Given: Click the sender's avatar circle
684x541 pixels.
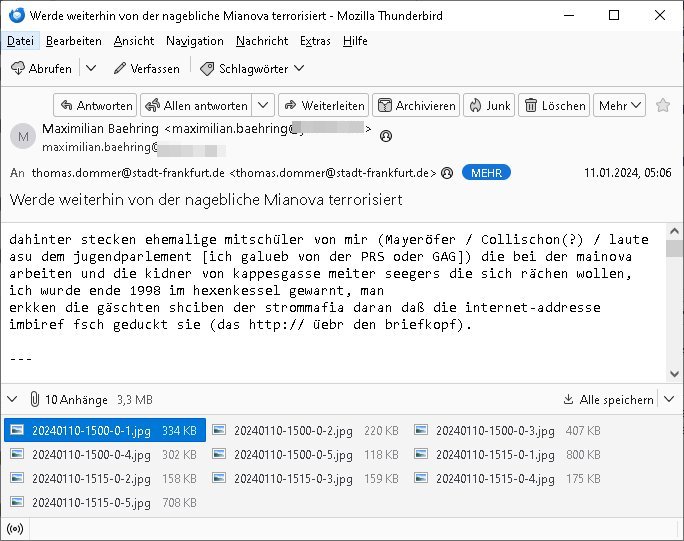Looking at the screenshot, I should (x=23, y=135).
